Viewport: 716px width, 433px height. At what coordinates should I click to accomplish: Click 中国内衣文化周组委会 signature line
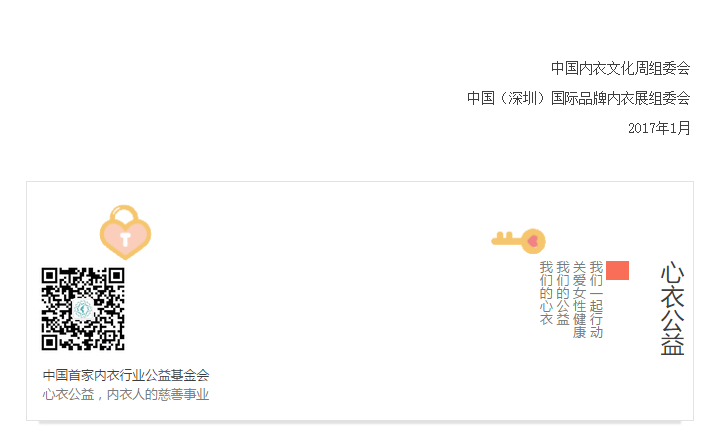(621, 68)
